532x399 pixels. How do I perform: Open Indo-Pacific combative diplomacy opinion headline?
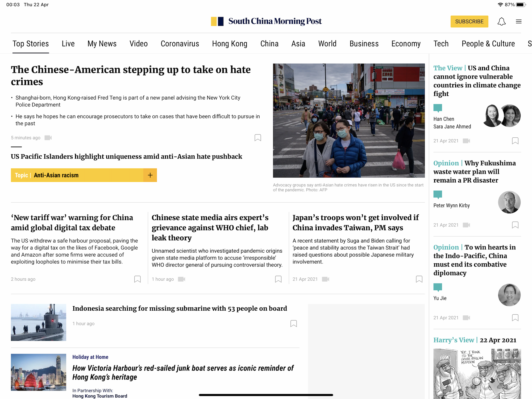tap(475, 260)
